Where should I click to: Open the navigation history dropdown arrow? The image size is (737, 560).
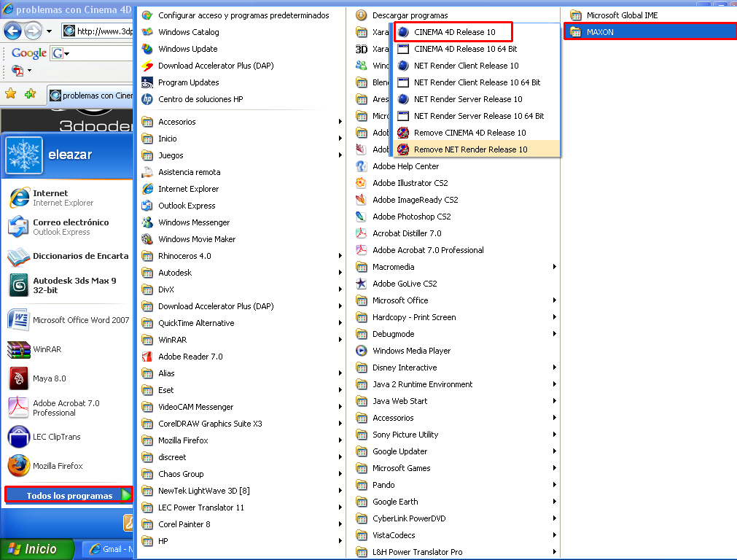49,31
